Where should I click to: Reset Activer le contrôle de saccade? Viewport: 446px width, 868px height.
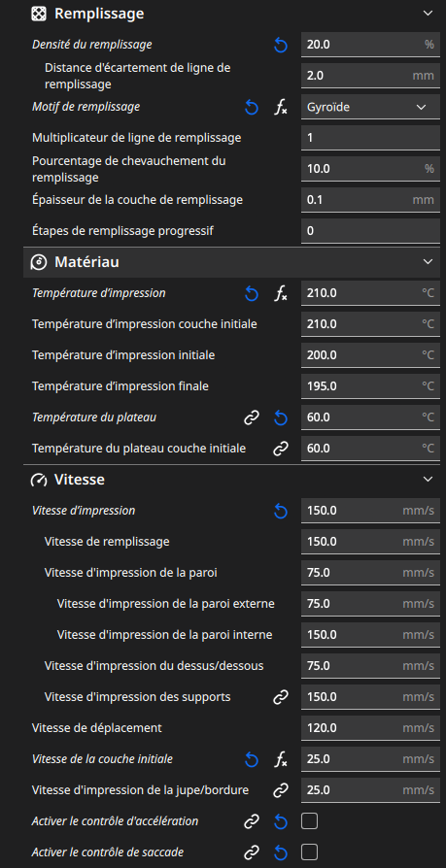pyautogui.click(x=281, y=852)
